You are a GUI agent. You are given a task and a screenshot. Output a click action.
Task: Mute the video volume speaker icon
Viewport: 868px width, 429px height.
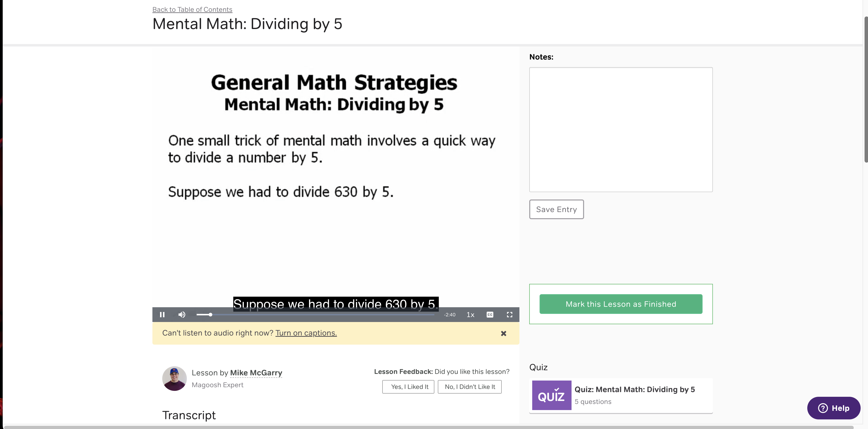[182, 314]
